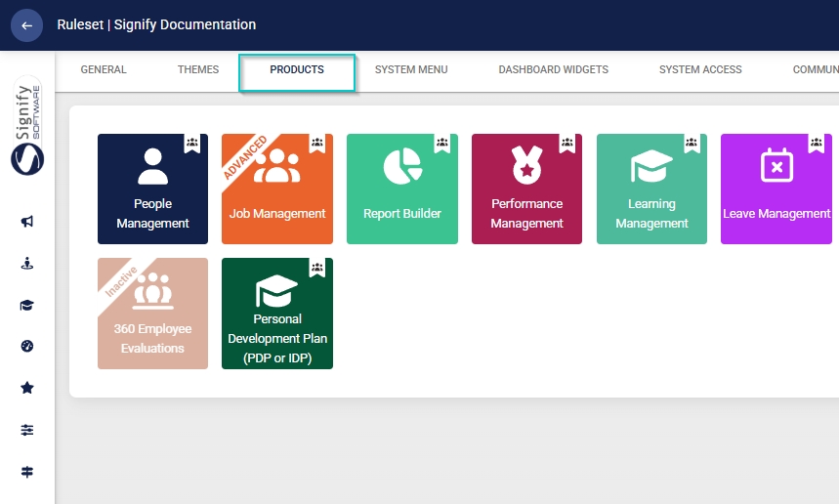This screenshot has height=504, width=839.
Task: Open the Leave Management product tile
Action: tap(776, 189)
